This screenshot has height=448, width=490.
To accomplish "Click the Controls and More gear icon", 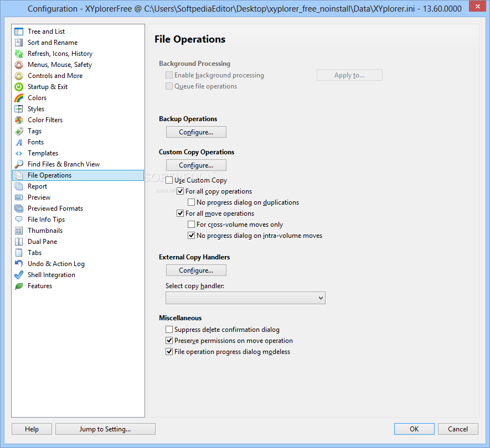I will point(19,76).
